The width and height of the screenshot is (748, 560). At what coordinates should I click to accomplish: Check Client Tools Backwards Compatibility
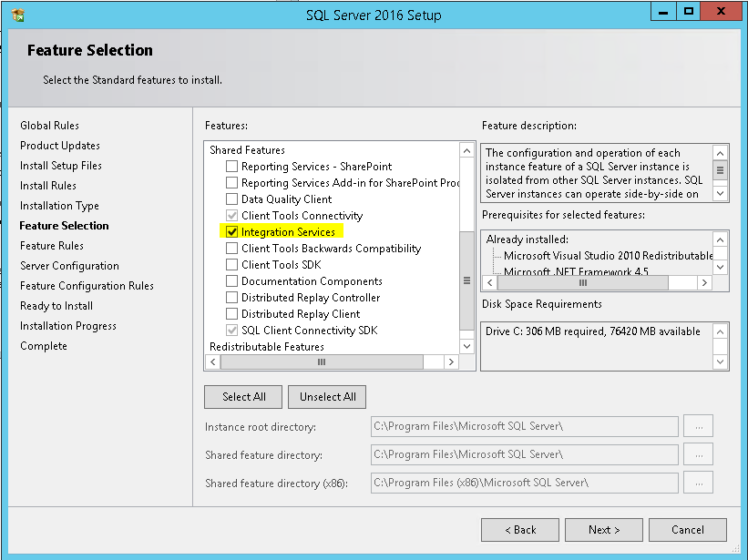231,249
